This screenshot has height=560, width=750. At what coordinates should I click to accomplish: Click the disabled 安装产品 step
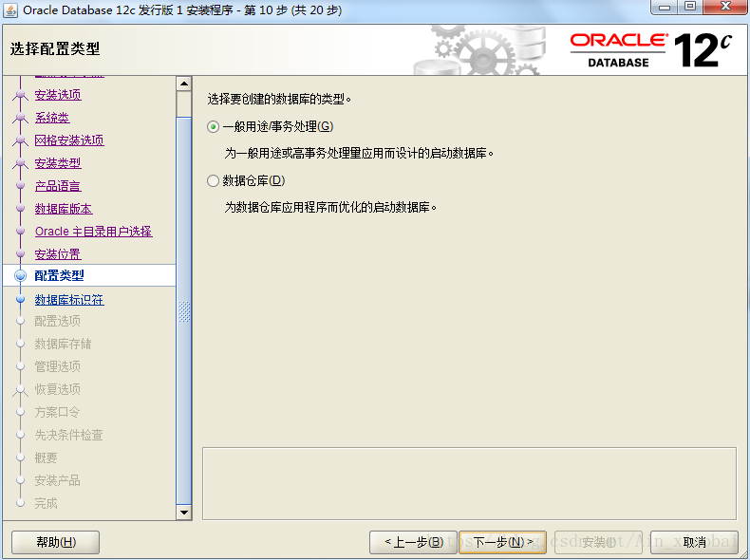[x=57, y=480]
